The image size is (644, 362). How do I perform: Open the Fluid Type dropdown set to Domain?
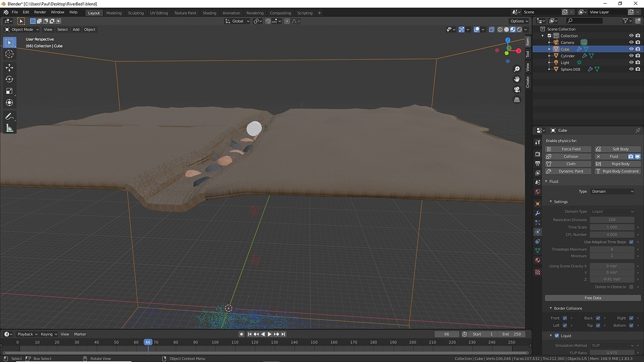[613, 192]
